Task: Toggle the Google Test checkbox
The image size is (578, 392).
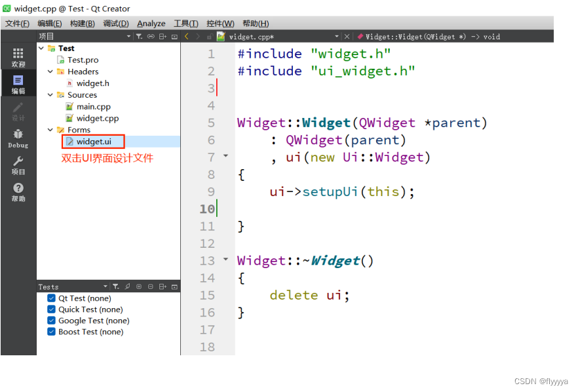Action: pyautogui.click(x=51, y=321)
